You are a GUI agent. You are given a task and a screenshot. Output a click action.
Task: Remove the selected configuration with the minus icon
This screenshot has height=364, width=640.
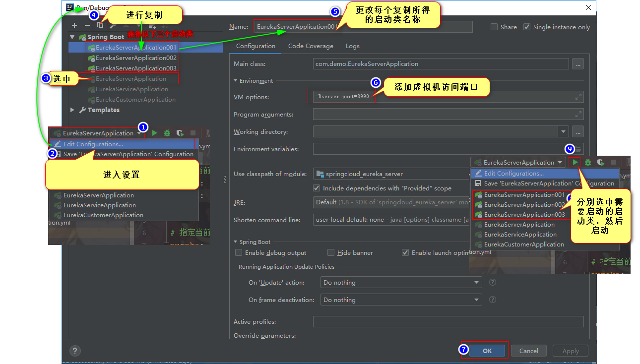click(87, 25)
